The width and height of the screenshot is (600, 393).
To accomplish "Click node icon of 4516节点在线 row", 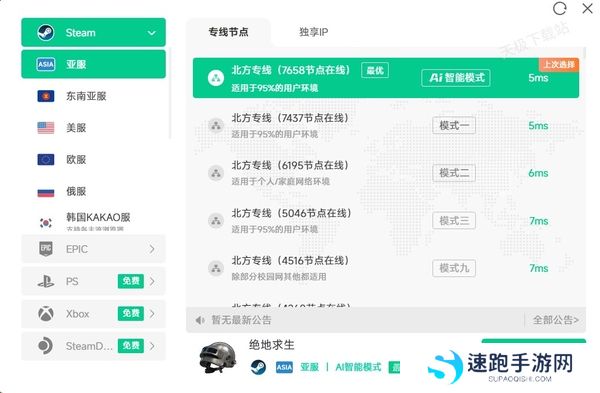I will tap(216, 268).
